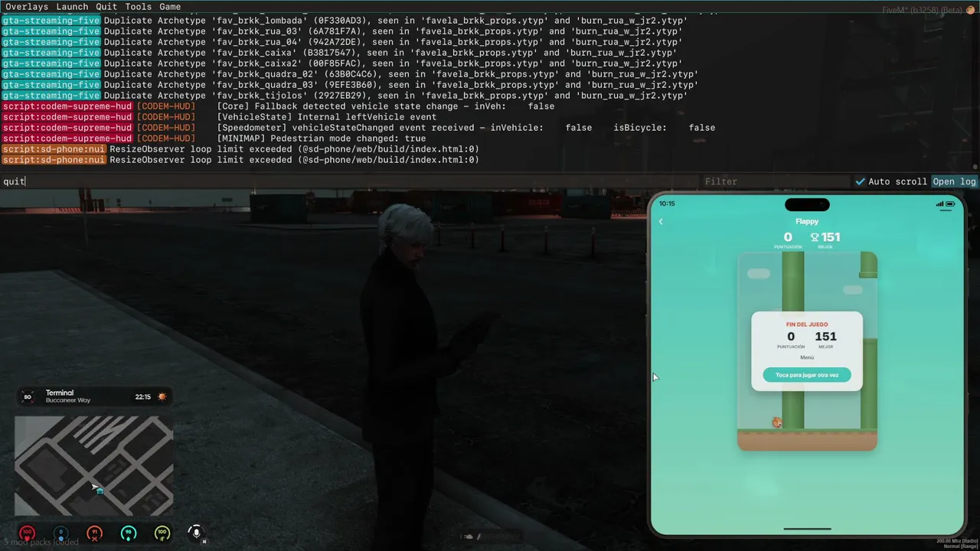Click the 22:15 game clock

point(143,396)
